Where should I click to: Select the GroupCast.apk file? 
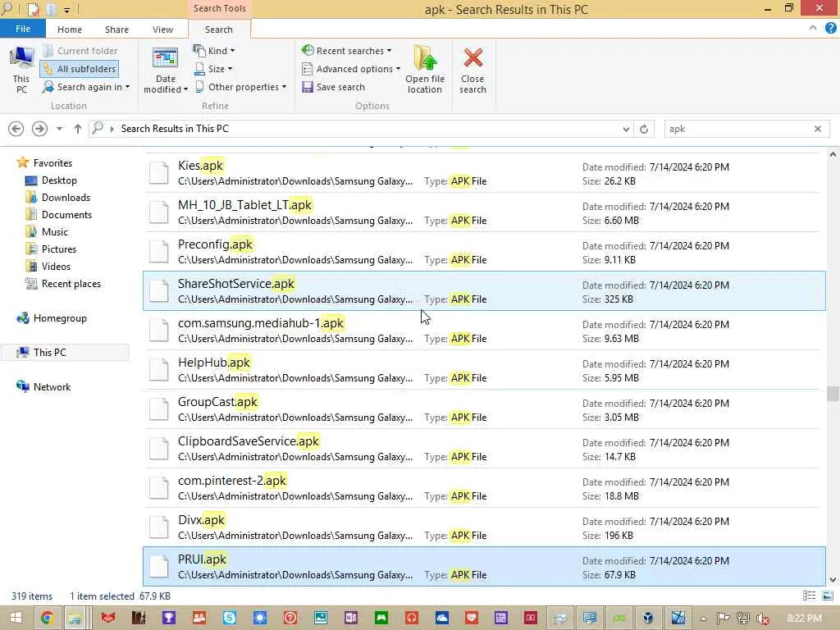click(x=483, y=409)
